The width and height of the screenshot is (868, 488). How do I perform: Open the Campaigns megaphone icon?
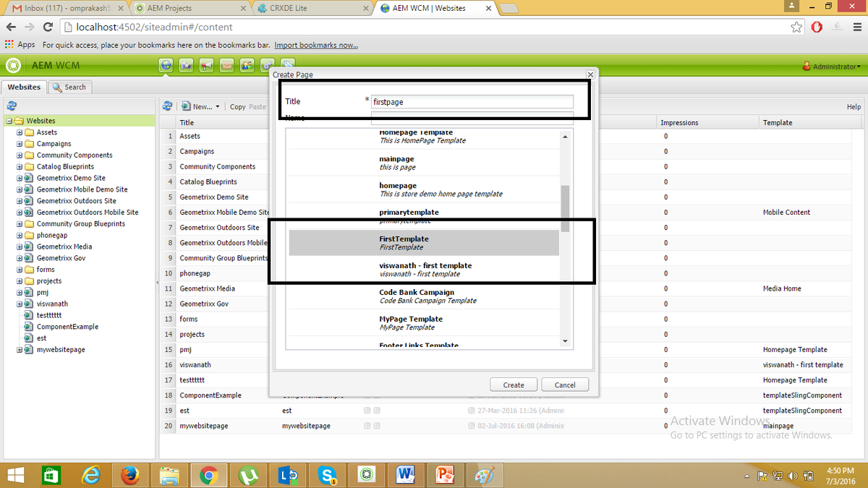[207, 66]
